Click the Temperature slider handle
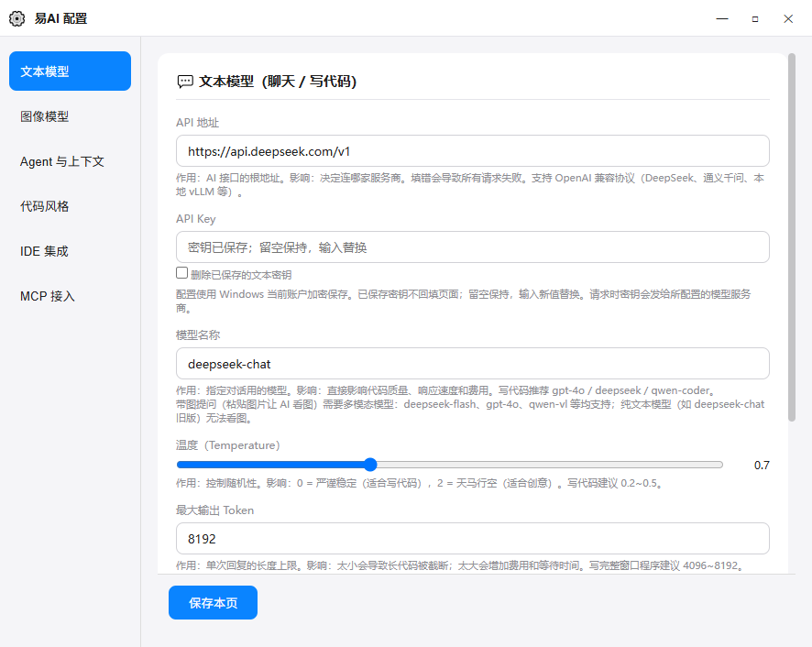 point(370,465)
